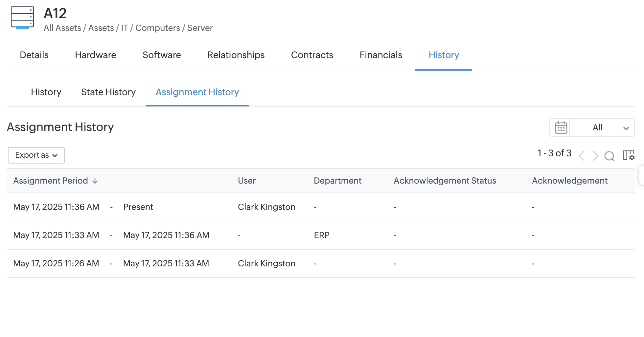Screen dimensions: 644x337
Task: Select the State History sub-tab
Action: (108, 92)
